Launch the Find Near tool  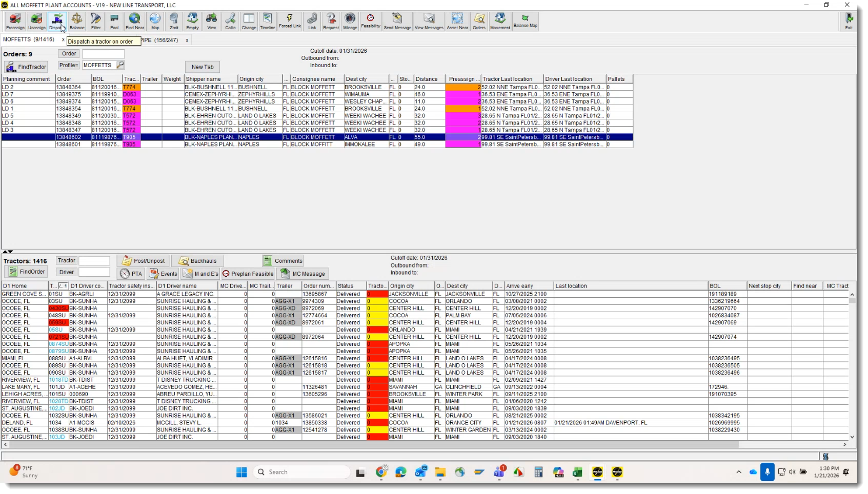tap(135, 22)
